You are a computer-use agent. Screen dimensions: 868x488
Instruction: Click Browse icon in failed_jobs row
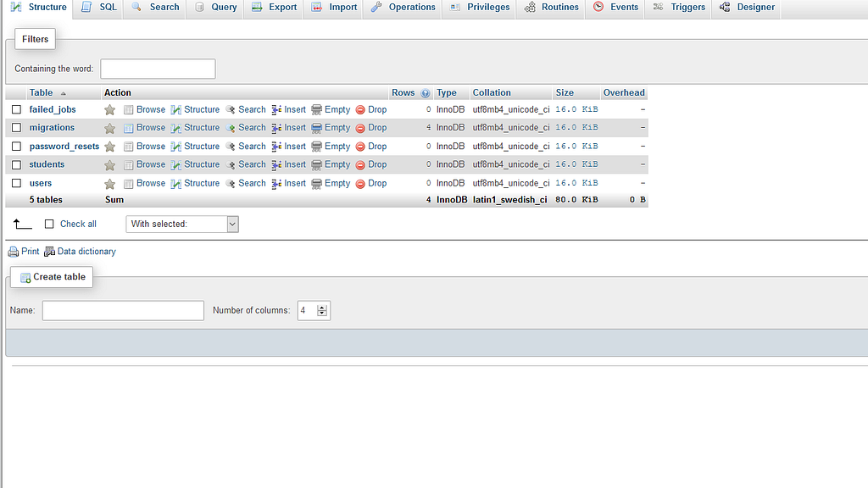tap(129, 109)
